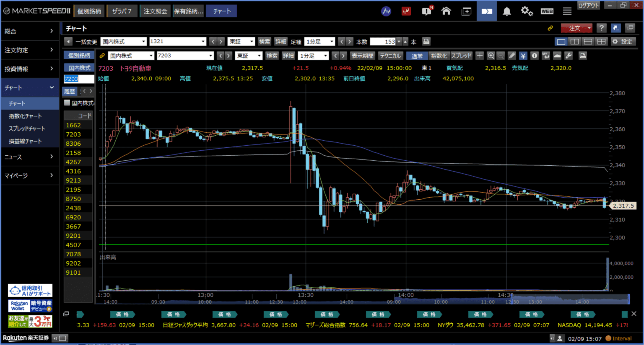Switch to the 保有銘柄… tab
Screen dimensions: 644x345
(x=189, y=11)
